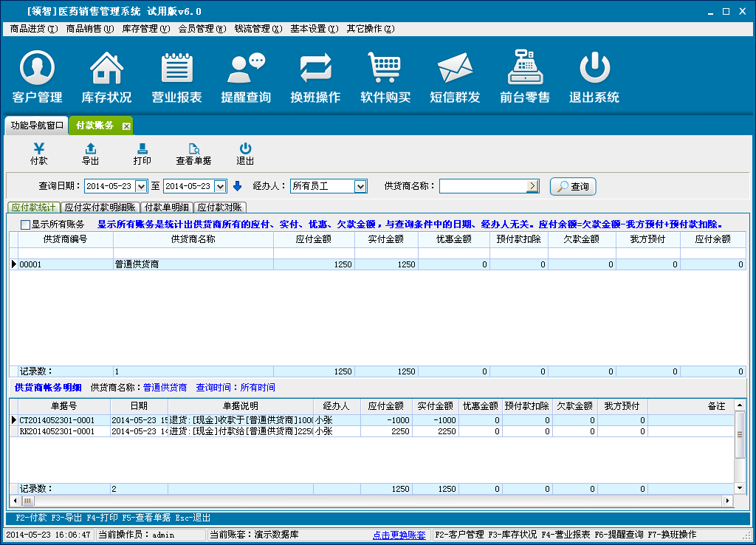Open 库存管理 menu
Image resolution: width=756 pixels, height=545 pixels.
tap(145, 29)
